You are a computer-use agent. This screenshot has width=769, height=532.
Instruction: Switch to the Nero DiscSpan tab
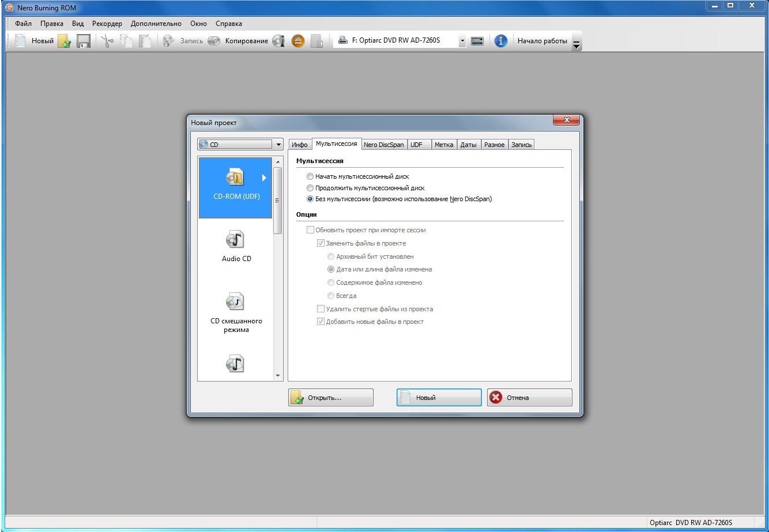[383, 145]
